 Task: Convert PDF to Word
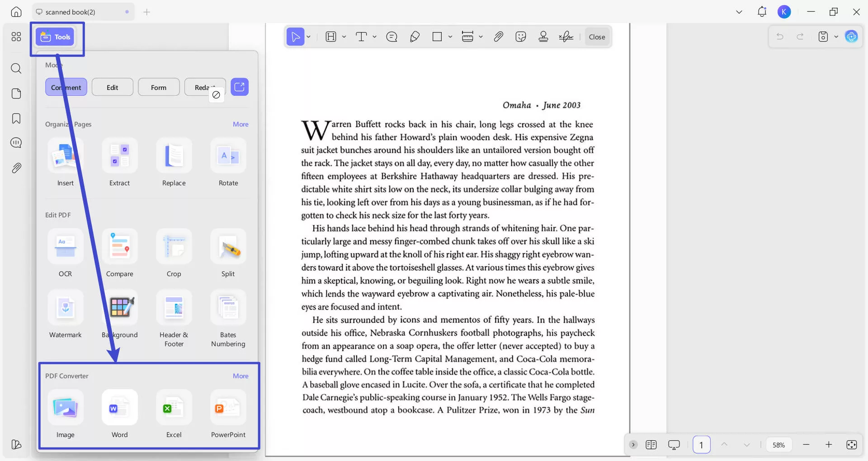[x=119, y=408]
